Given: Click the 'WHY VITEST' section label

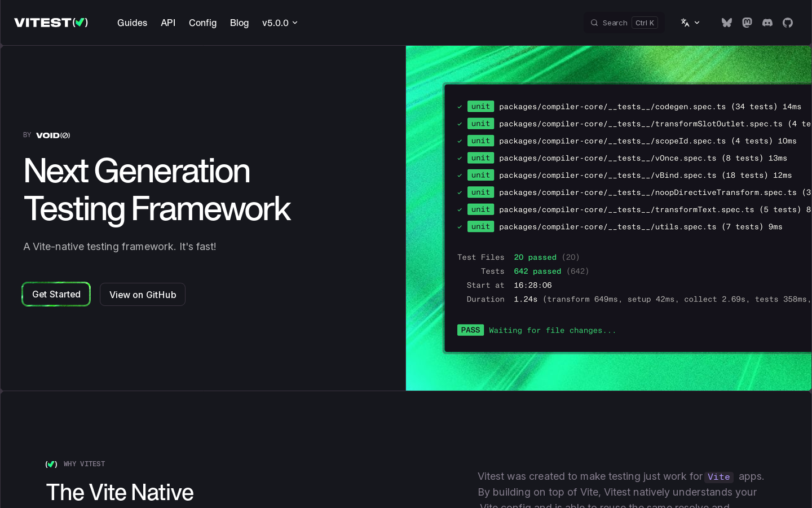Looking at the screenshot, I should tap(85, 464).
